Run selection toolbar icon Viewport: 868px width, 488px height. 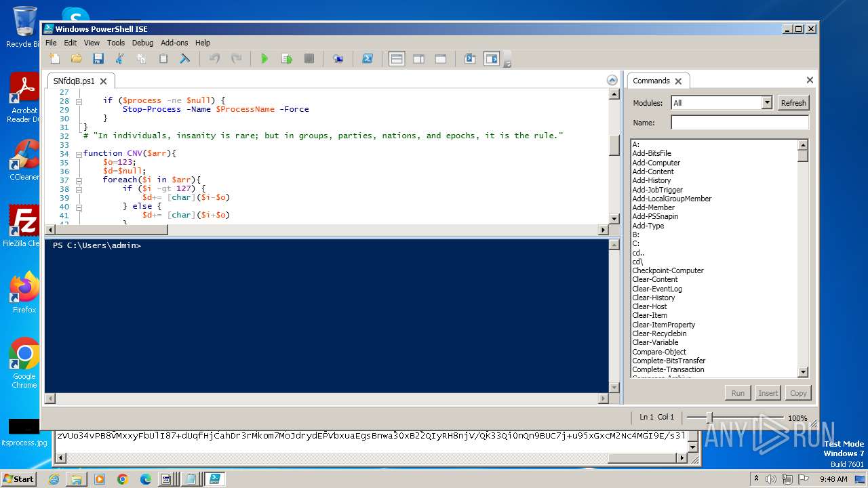(286, 59)
